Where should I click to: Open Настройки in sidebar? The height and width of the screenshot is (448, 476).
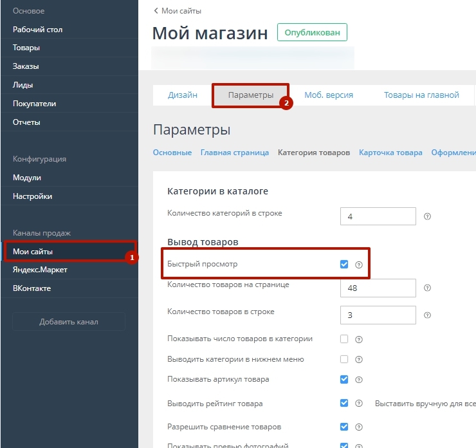coord(69,196)
